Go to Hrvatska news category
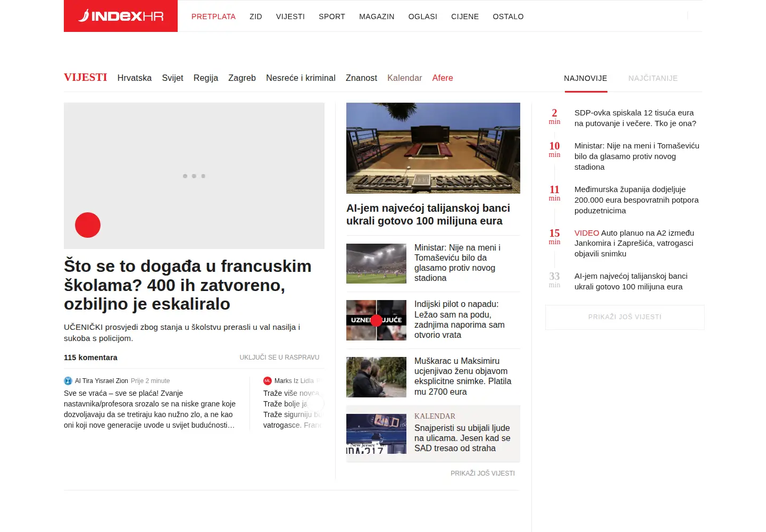Screen dimensions: 766x532 point(135,78)
